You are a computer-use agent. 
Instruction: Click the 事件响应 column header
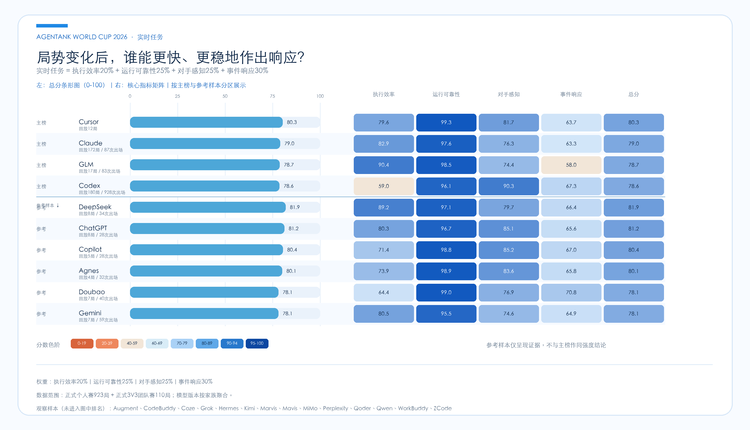point(571,94)
